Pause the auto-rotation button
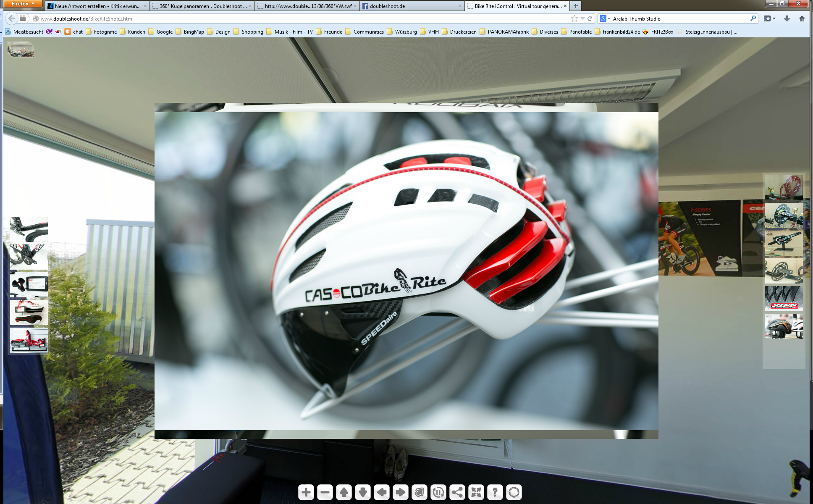This screenshot has height=504, width=813. click(x=438, y=492)
